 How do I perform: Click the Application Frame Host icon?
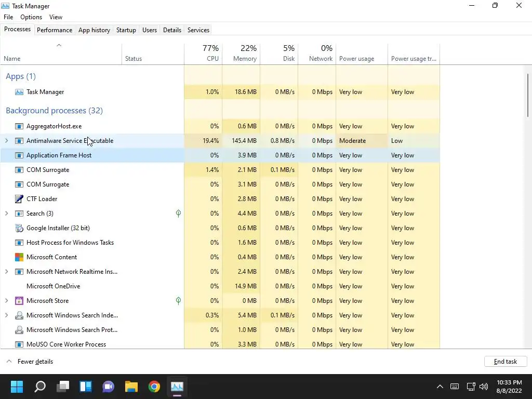tap(19, 155)
